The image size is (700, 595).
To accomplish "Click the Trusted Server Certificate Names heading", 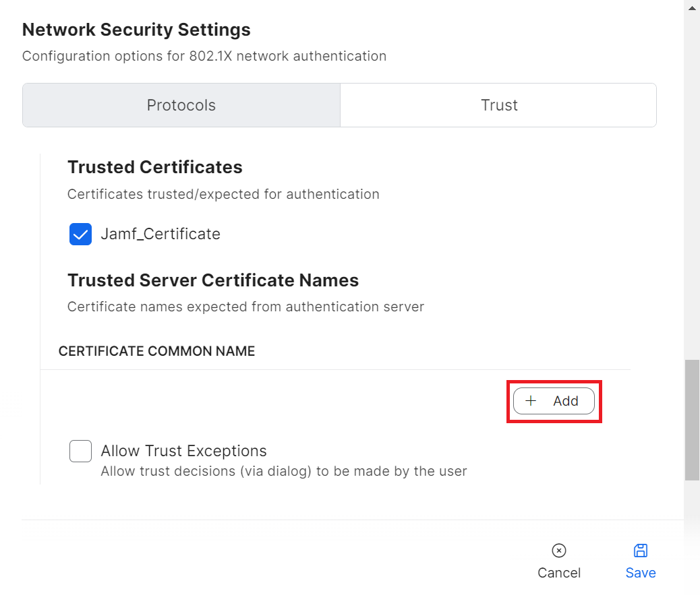I will [213, 280].
